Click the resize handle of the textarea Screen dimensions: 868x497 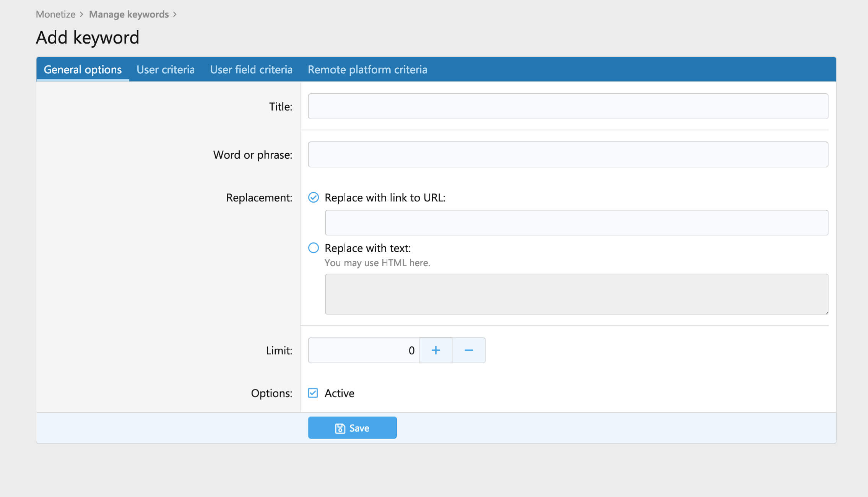(x=826, y=312)
